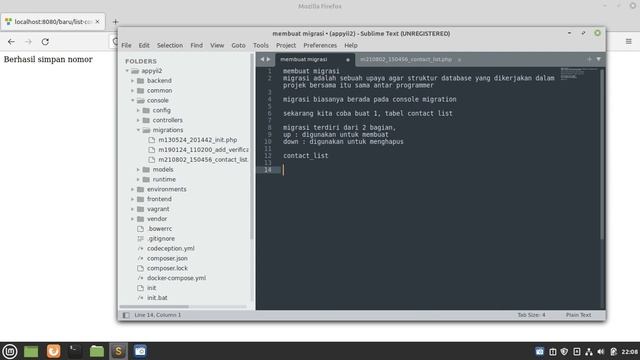
Task: Click the previous tab arrow in Sublime
Action: click(x=262, y=59)
